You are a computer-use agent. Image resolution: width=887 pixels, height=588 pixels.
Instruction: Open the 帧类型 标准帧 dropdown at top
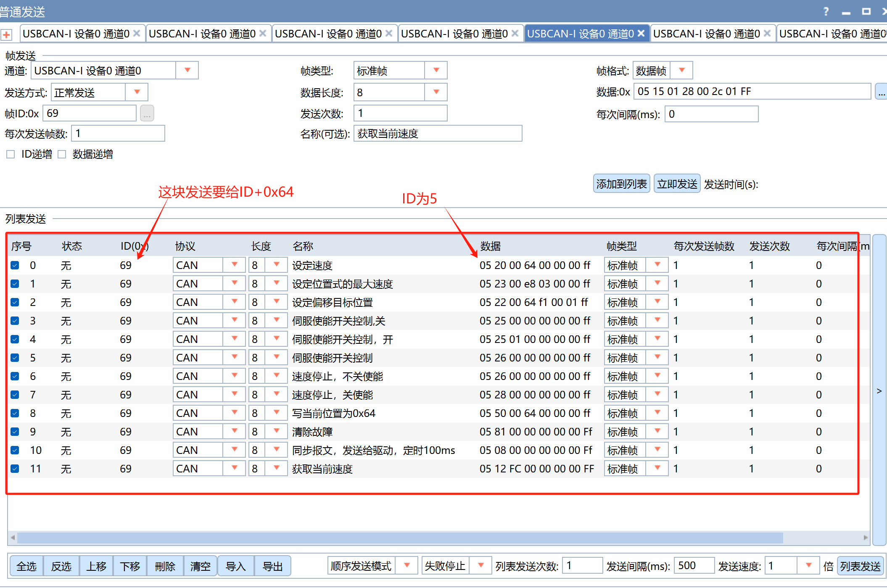coord(436,70)
